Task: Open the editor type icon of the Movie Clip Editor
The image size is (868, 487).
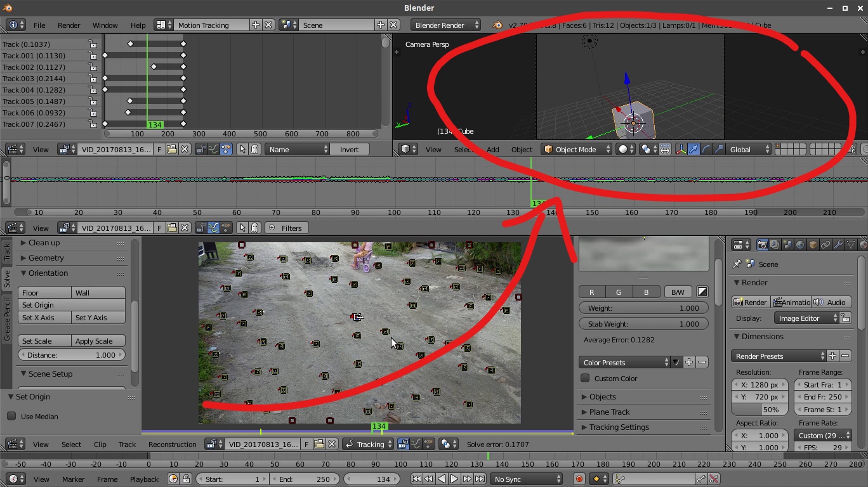Action: pos(14,444)
